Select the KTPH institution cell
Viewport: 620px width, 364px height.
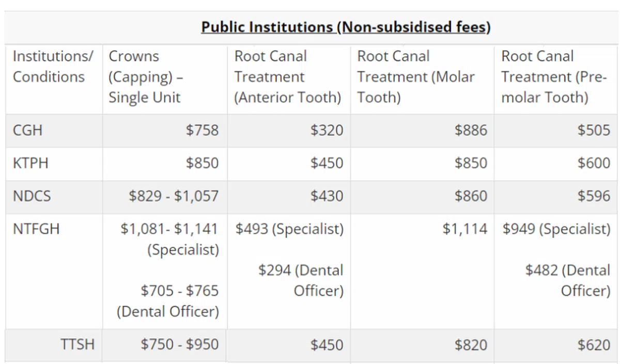coord(31,163)
